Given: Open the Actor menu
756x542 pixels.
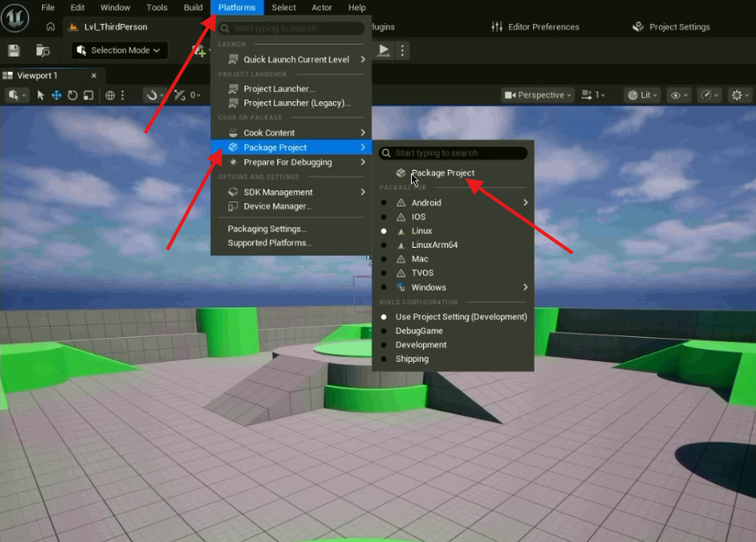Looking at the screenshot, I should coord(322,8).
